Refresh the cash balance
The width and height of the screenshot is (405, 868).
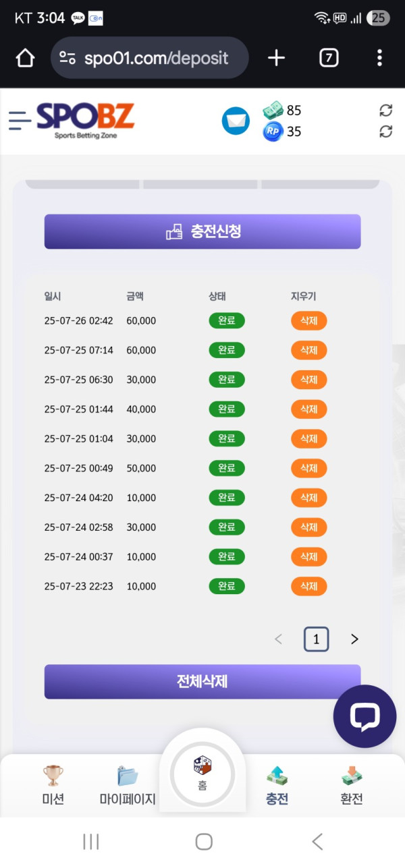385,111
